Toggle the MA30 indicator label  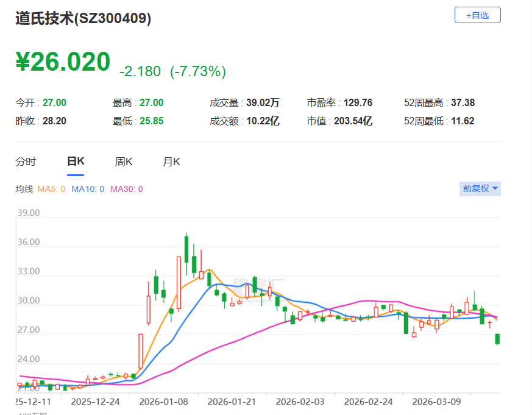(126, 189)
